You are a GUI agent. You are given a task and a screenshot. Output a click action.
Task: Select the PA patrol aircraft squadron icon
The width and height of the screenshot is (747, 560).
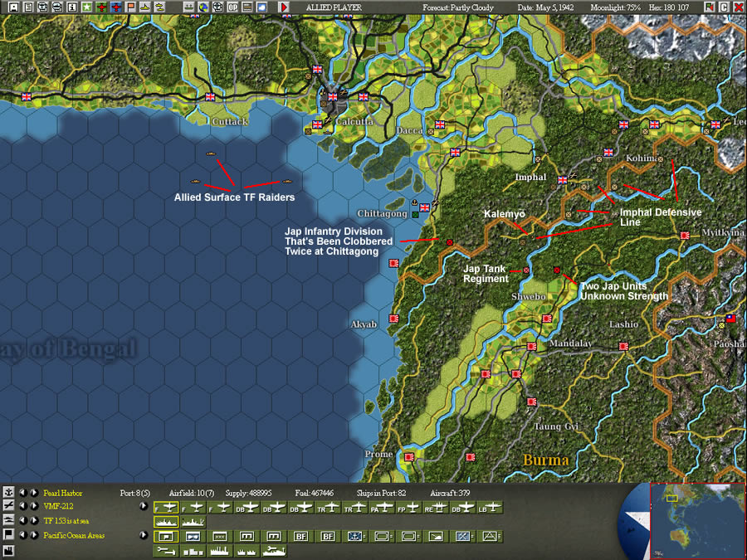[382, 508]
